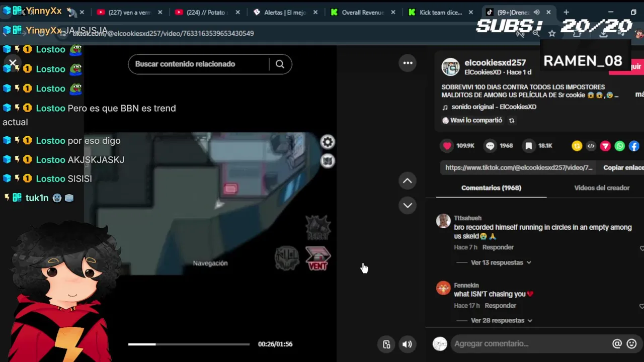Open the (224) // Potato YouTube tab
The image size is (644, 362).
[206, 13]
